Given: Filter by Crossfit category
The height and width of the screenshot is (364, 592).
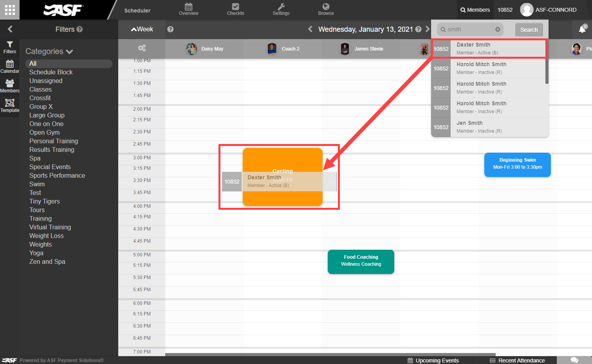Looking at the screenshot, I should [x=40, y=98].
